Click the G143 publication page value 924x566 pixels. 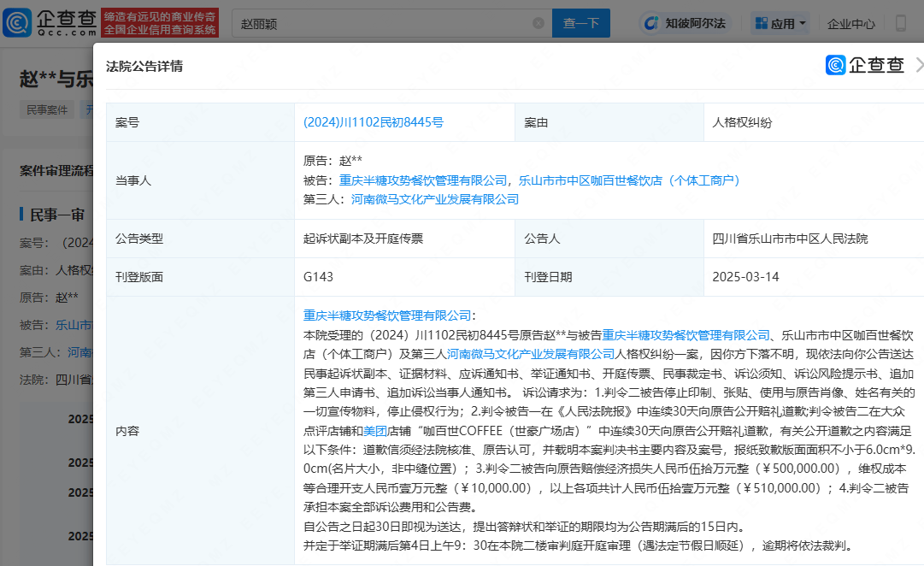pos(318,276)
